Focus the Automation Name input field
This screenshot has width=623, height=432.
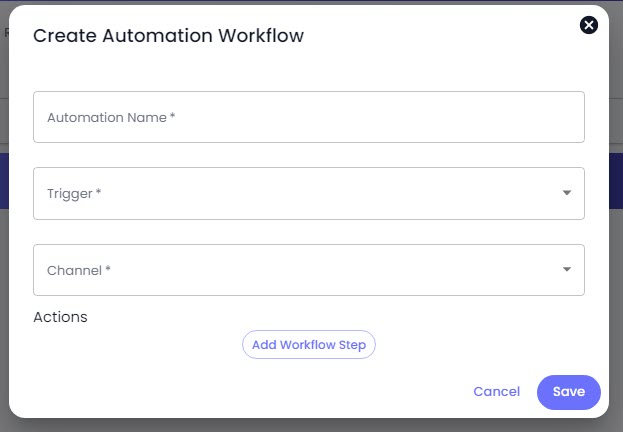[x=309, y=117]
